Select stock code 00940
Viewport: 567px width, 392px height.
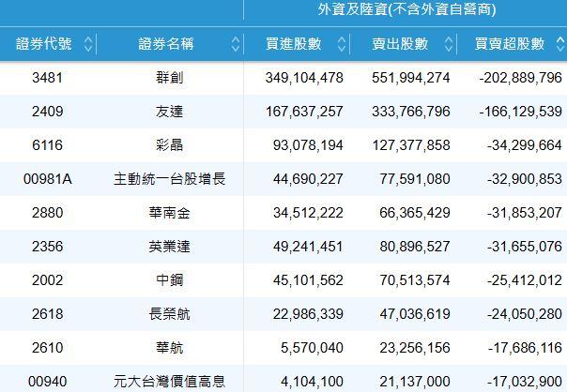[47, 382]
